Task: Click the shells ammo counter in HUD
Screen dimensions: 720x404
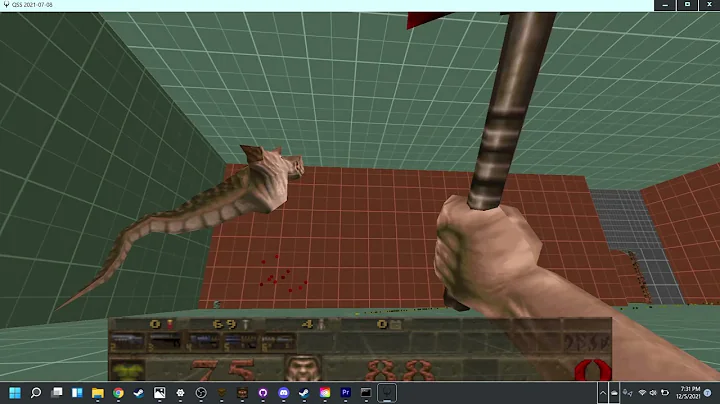Action: pyautogui.click(x=162, y=324)
